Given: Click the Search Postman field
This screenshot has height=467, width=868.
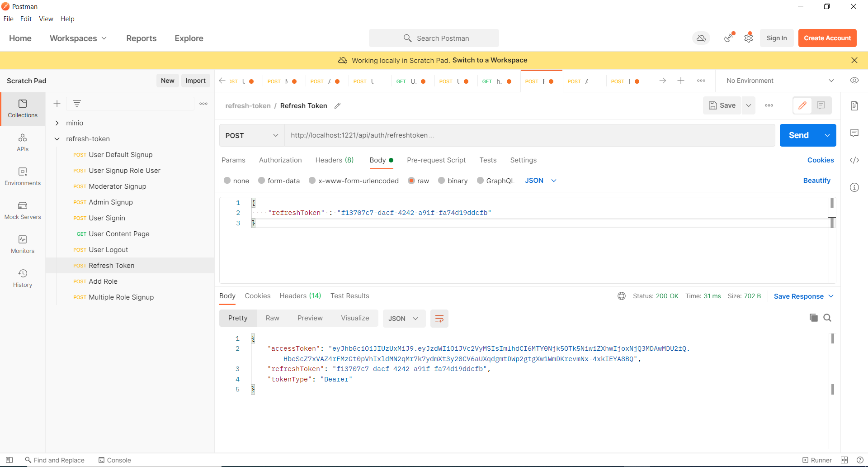Looking at the screenshot, I should click(x=434, y=38).
